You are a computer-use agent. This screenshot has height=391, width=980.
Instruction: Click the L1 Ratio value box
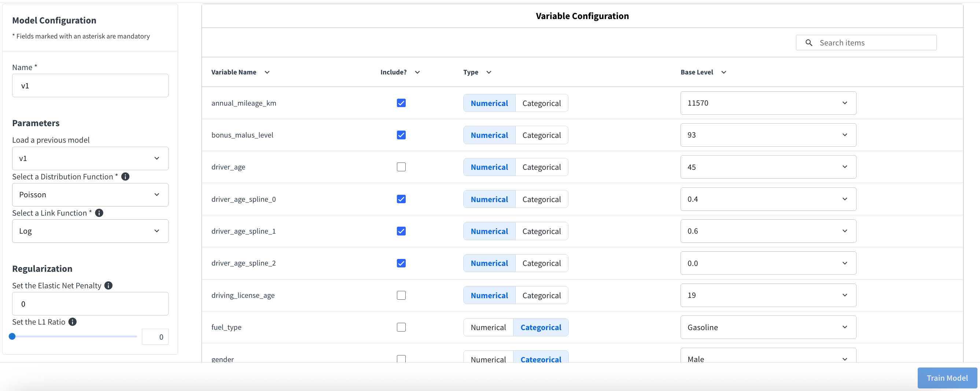click(x=155, y=337)
